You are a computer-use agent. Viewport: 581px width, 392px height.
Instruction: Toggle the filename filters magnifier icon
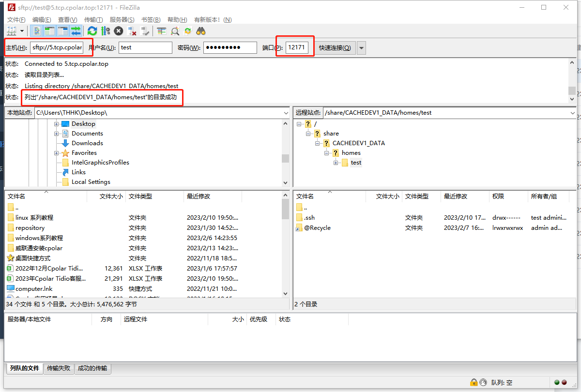tap(175, 31)
